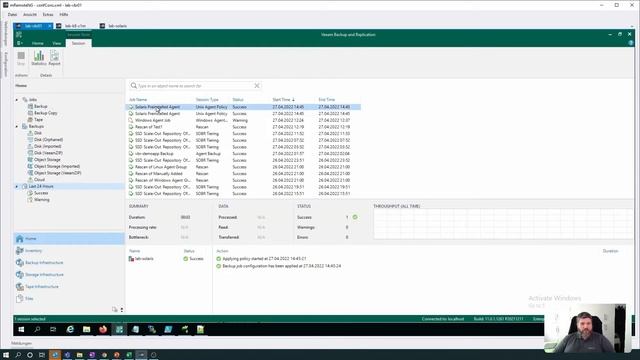Screen dimensions: 640x360
Task: Click the Veeam help icon in ribbon bar
Action: coord(631,43)
